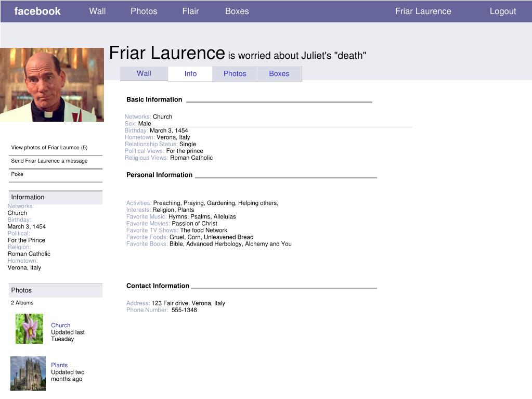This screenshot has height=399, width=532.
Task: Open Boxes in the top navigation bar
Action: (237, 11)
